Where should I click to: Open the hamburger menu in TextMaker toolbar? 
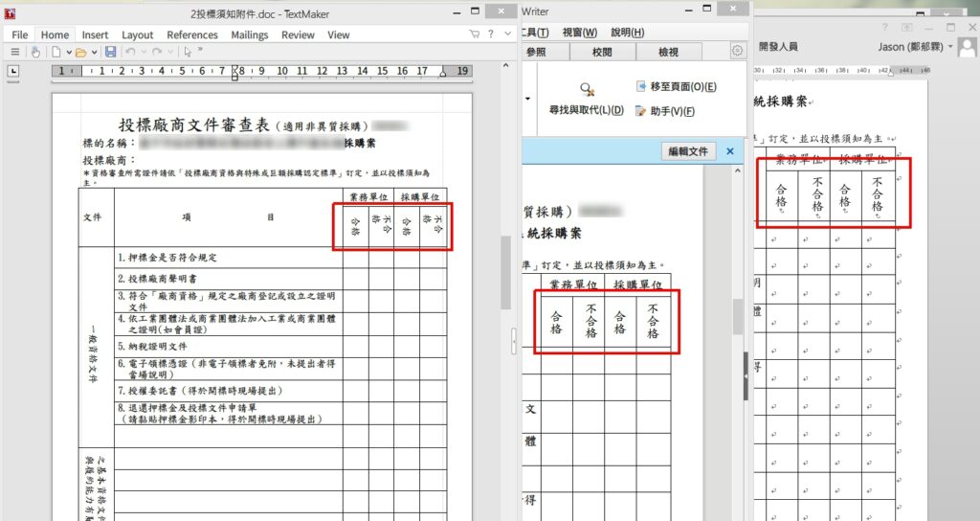[x=15, y=53]
